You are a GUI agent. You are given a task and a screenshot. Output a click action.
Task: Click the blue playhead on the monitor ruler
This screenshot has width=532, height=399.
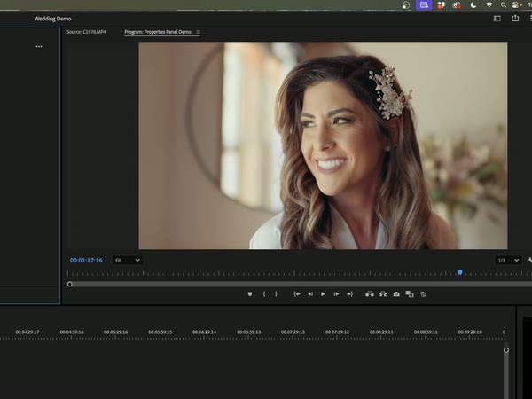459,272
